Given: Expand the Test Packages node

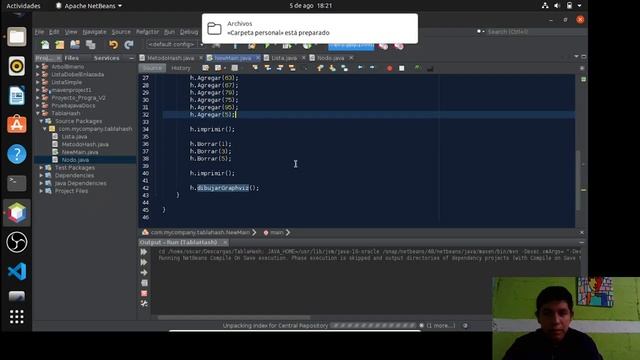Looking at the screenshot, I should (x=41, y=167).
